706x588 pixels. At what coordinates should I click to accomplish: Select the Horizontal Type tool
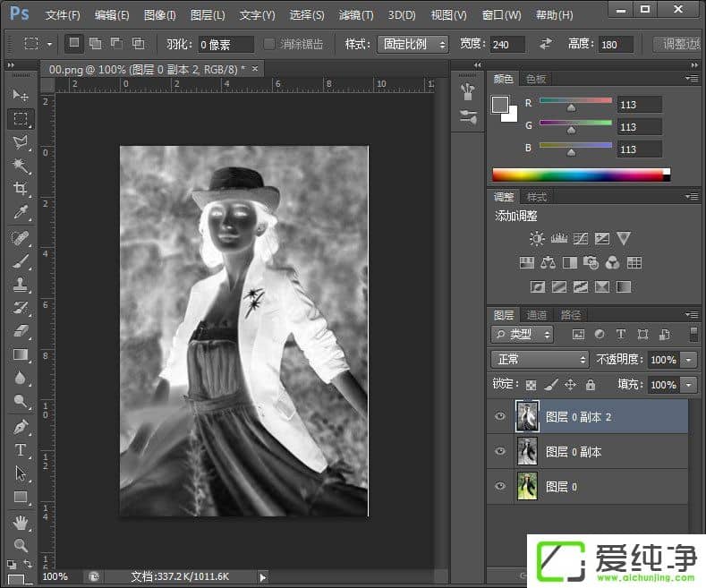click(21, 450)
